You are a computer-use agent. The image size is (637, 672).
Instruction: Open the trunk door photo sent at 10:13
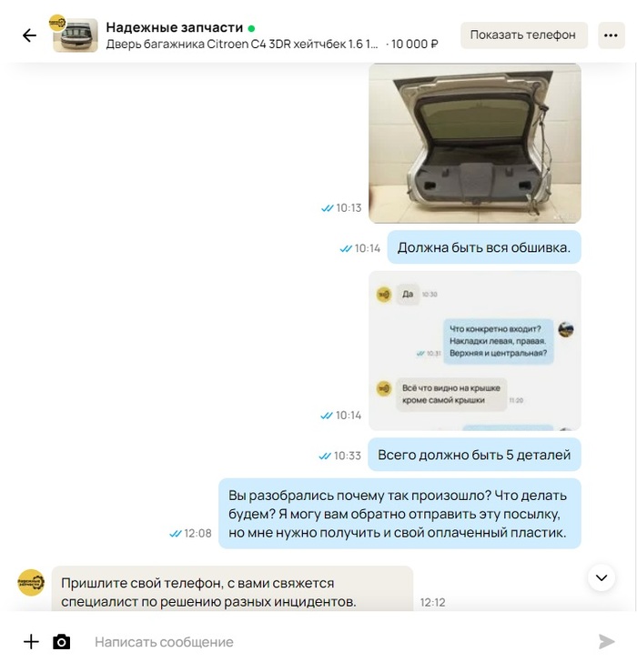click(x=474, y=143)
